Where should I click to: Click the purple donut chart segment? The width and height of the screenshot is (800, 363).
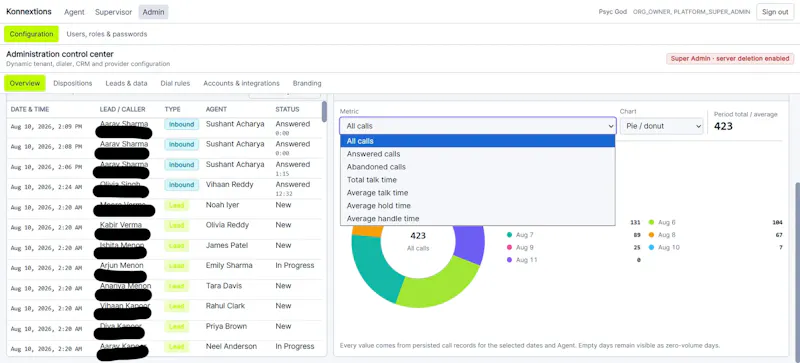coord(469,243)
